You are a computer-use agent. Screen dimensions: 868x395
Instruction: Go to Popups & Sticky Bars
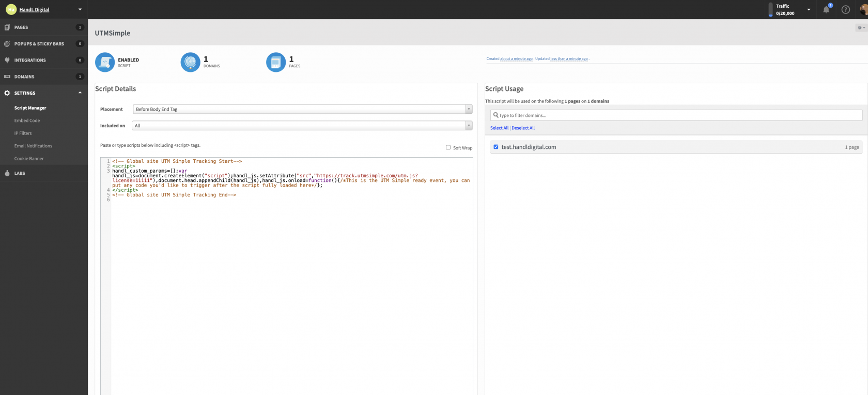tap(39, 44)
